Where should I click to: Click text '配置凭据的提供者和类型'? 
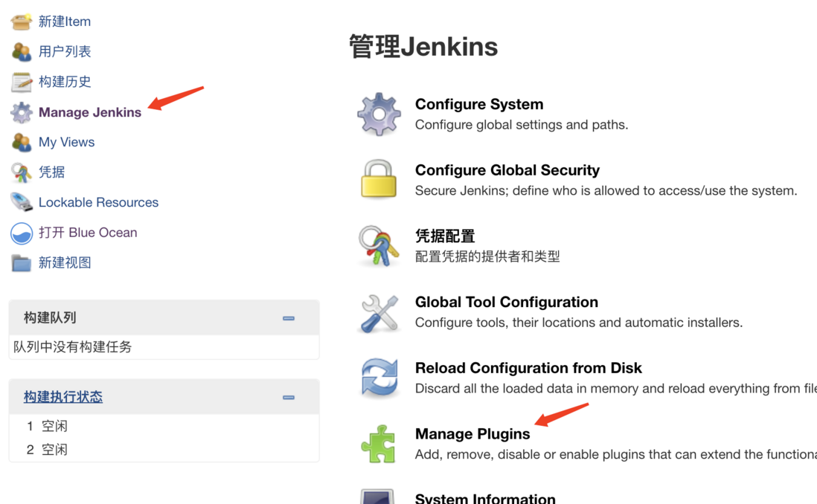[487, 256]
